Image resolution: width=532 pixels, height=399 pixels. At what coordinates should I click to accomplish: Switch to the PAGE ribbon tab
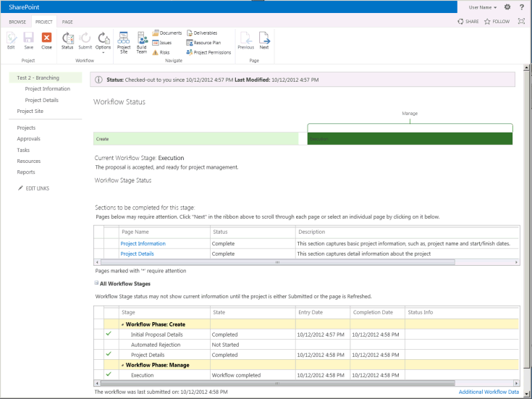(67, 22)
